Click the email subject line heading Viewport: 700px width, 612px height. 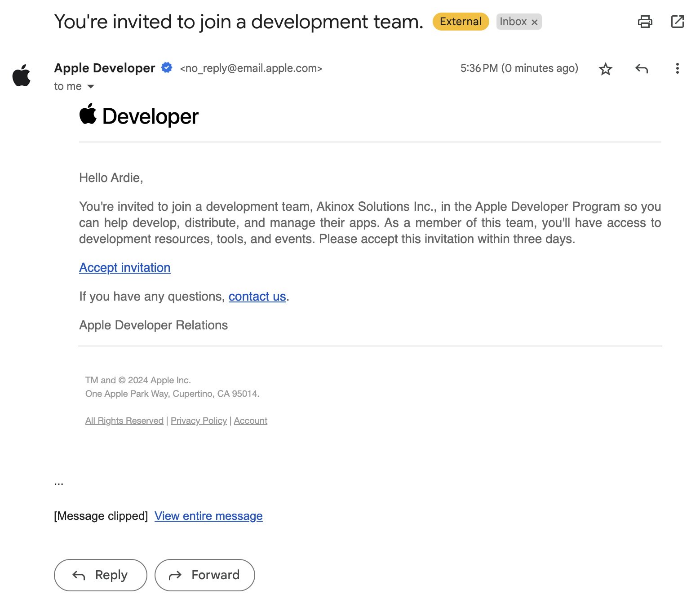click(x=239, y=22)
